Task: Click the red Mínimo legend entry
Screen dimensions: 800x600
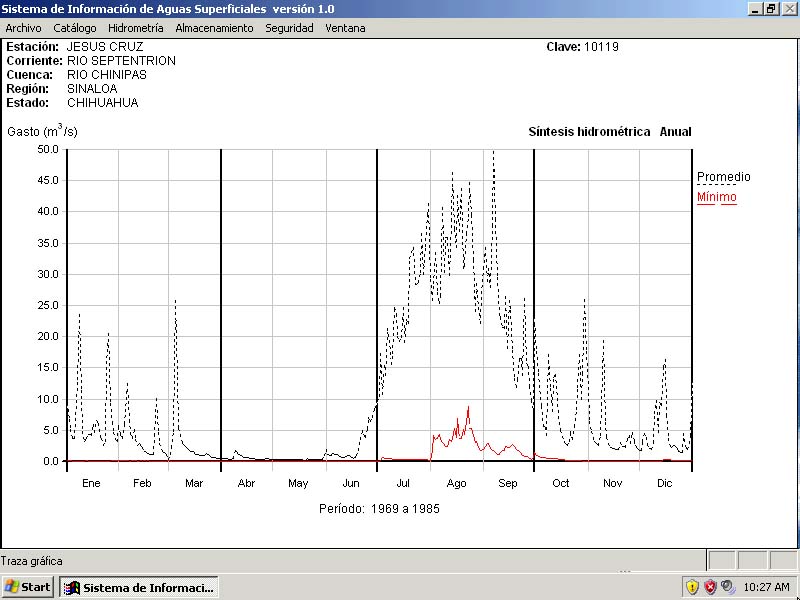Action: pos(716,197)
